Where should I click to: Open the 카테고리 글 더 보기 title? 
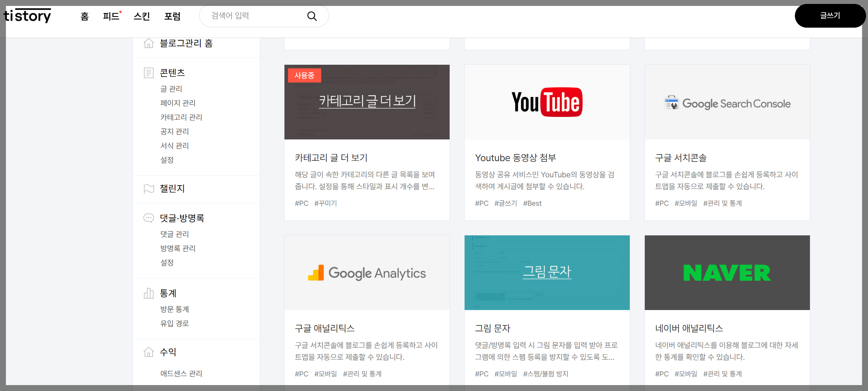point(331,158)
